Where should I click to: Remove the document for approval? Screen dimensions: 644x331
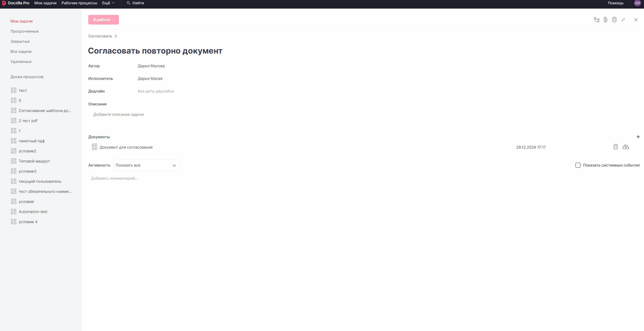(x=616, y=147)
